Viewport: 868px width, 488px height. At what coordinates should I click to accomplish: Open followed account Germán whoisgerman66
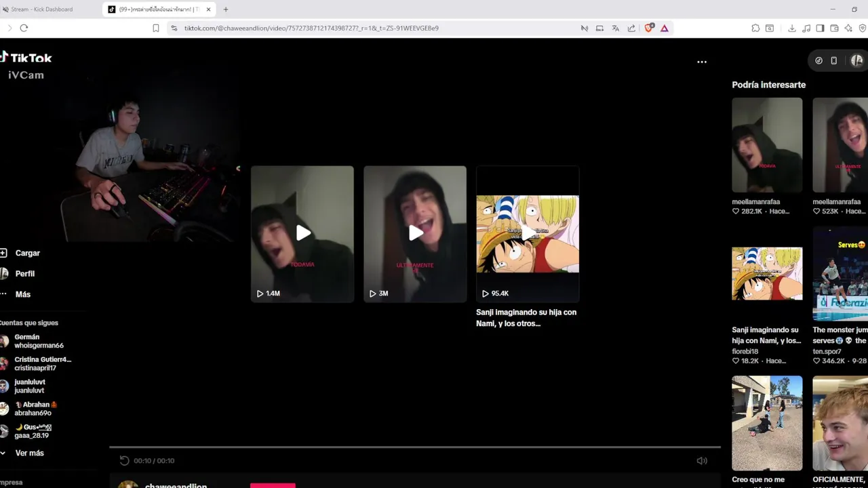33,341
